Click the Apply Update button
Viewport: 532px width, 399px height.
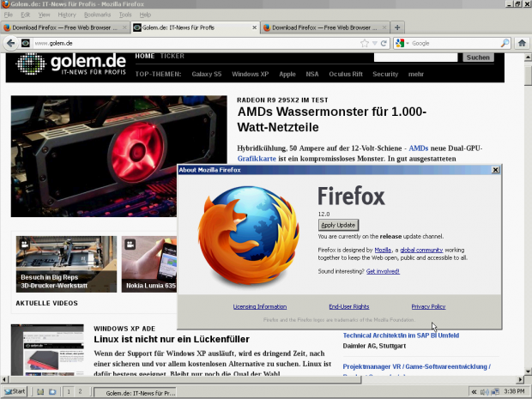[x=338, y=225]
